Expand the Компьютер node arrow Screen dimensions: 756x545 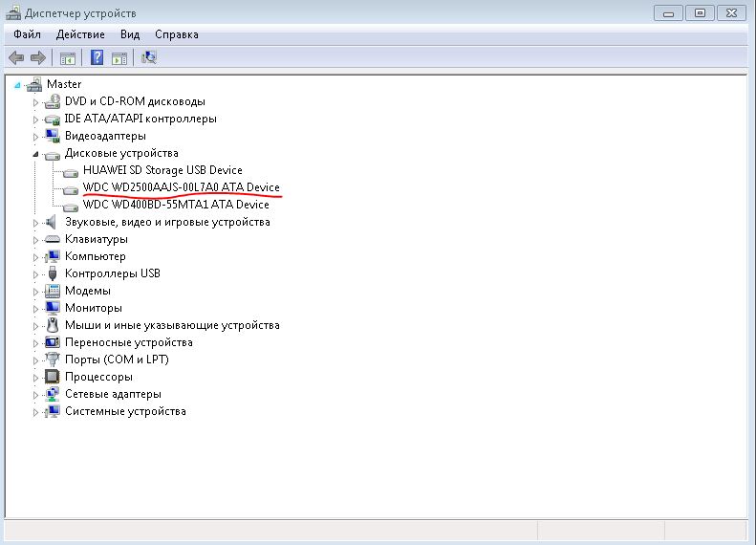[x=35, y=257]
